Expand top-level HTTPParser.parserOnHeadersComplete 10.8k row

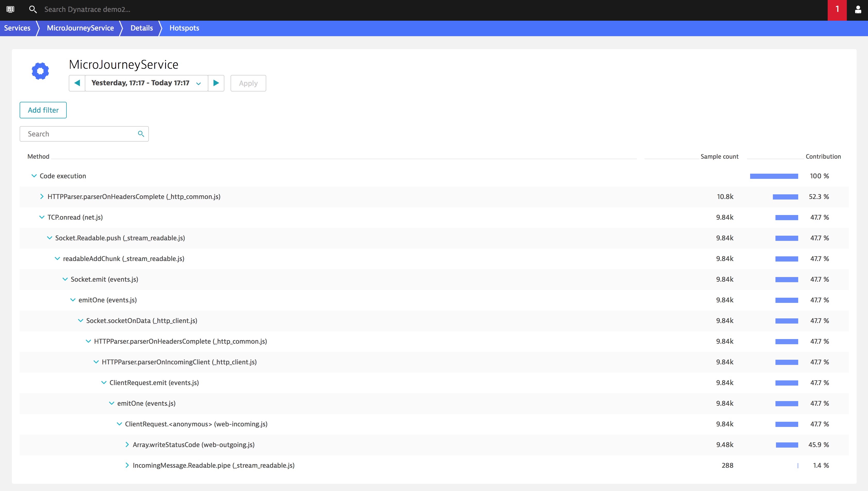[42, 196]
